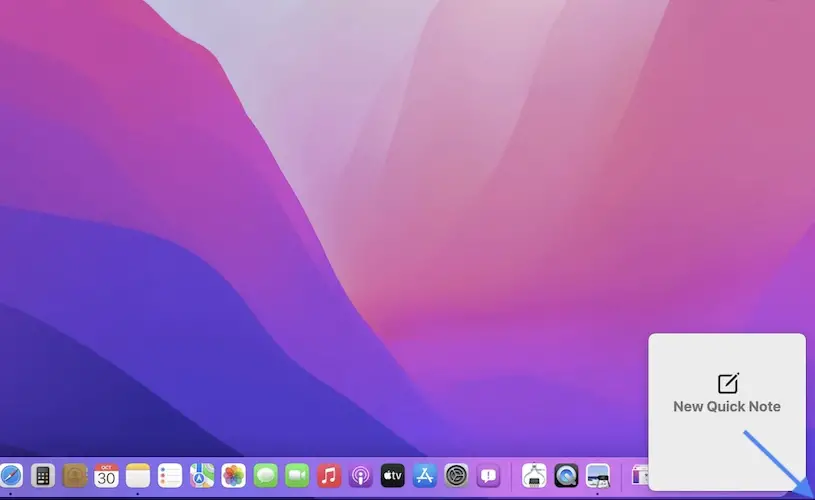The width and height of the screenshot is (815, 500).
Task: Open Safari from the Dock
Action: [x=11, y=476]
